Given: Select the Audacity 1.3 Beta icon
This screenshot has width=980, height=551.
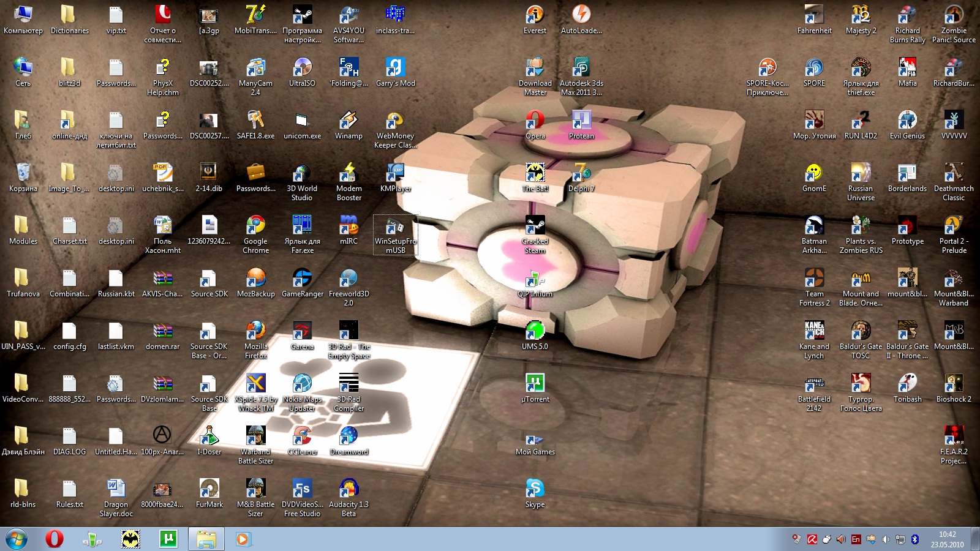Looking at the screenshot, I should (x=349, y=490).
